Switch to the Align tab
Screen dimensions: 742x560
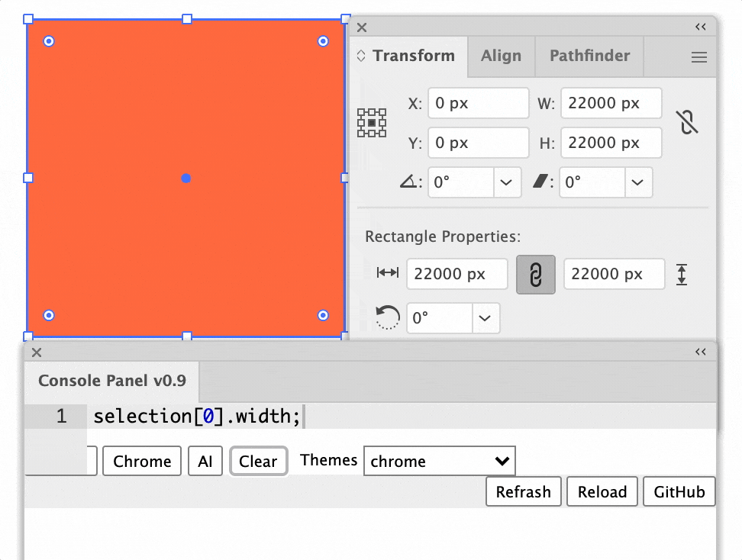pos(501,56)
